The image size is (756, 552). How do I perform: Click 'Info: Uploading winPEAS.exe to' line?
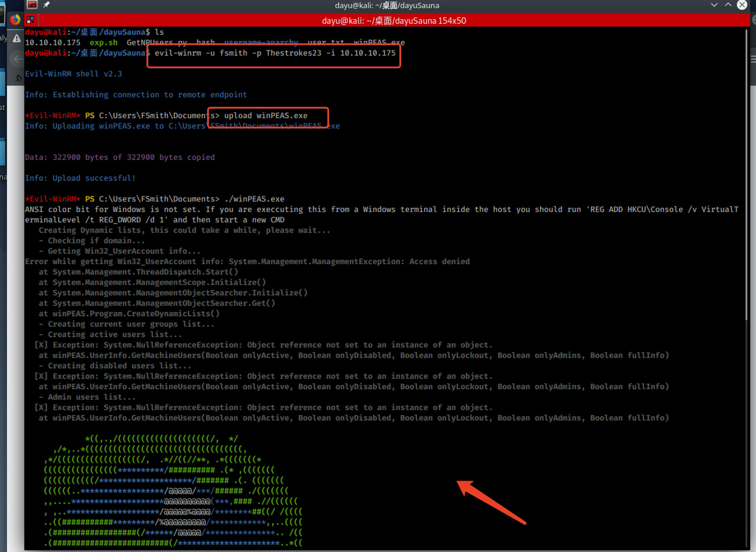(182, 126)
